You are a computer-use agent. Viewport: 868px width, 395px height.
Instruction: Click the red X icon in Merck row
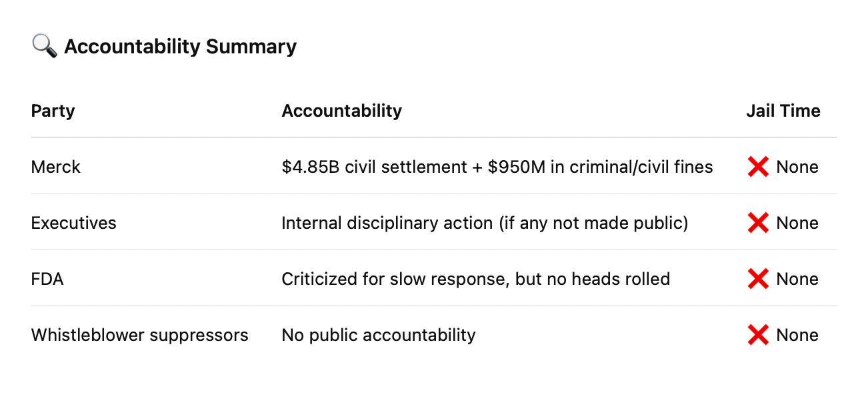[x=758, y=167]
